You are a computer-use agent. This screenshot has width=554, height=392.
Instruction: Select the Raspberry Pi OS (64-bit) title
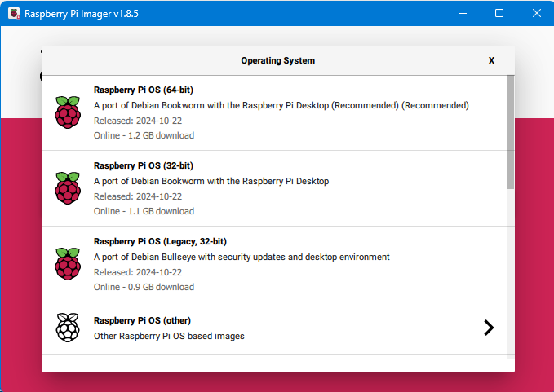144,90
